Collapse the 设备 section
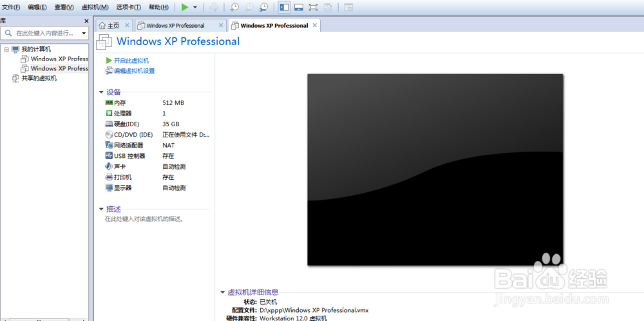 pyautogui.click(x=102, y=92)
